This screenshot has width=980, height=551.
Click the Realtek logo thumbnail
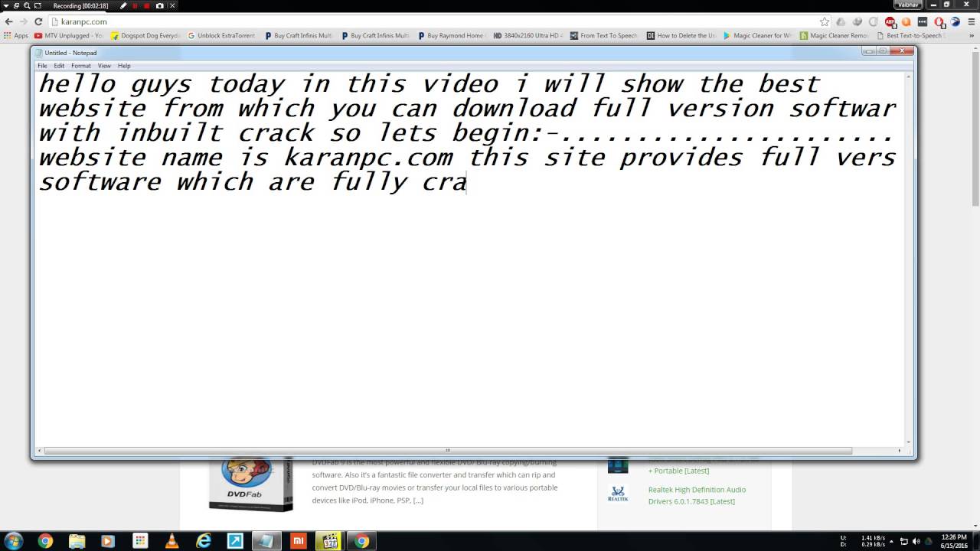point(618,494)
